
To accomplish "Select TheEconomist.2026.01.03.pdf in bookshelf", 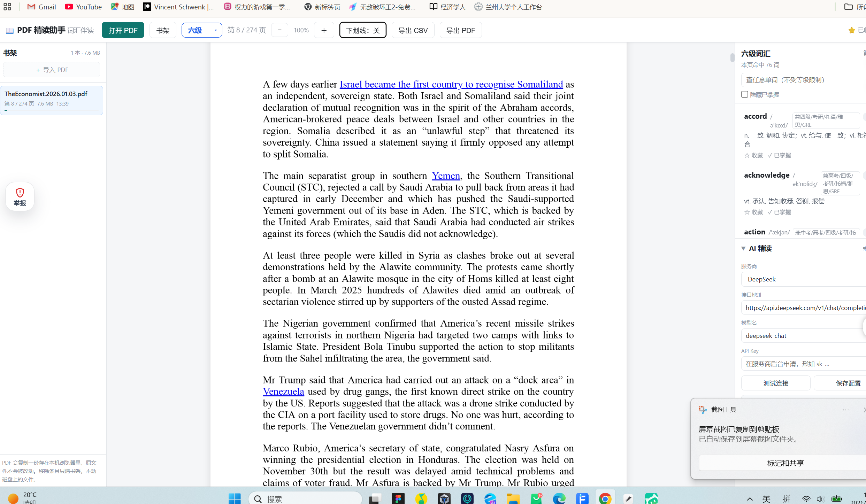I will tap(52, 100).
